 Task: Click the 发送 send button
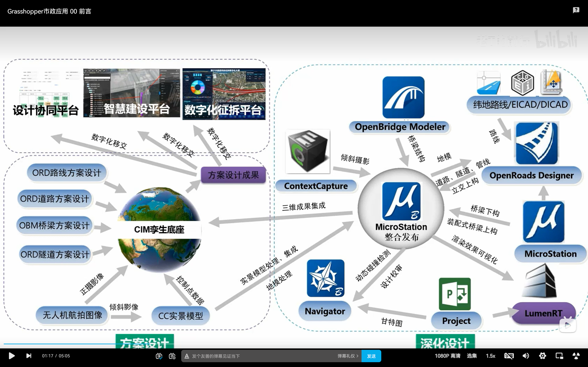pyautogui.click(x=371, y=356)
